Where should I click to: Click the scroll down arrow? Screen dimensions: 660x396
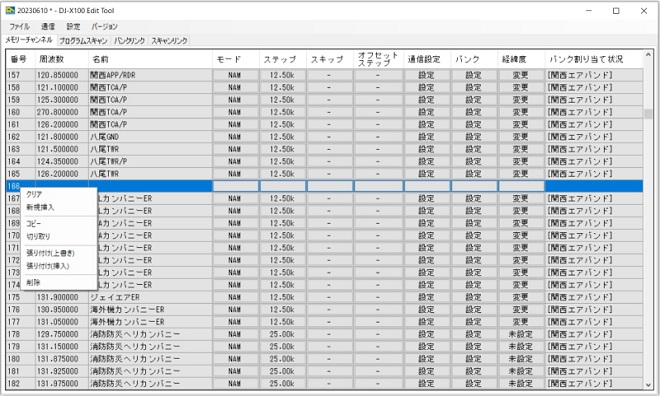click(648, 385)
